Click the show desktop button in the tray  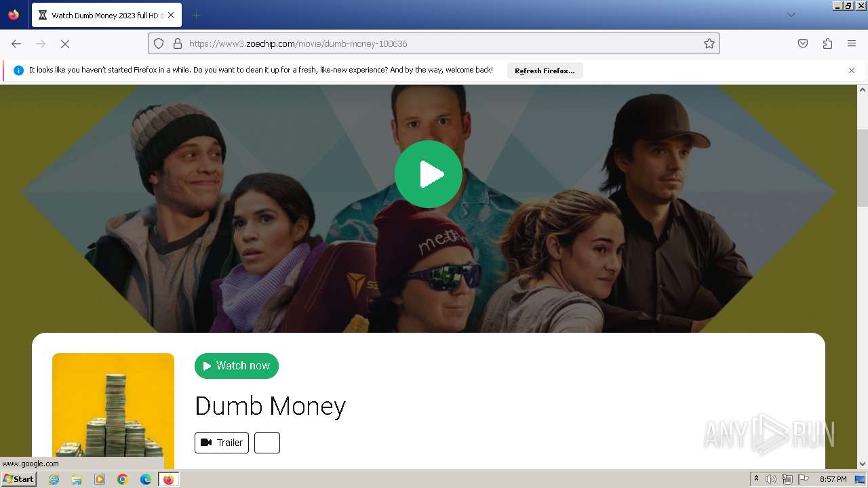click(x=860, y=479)
